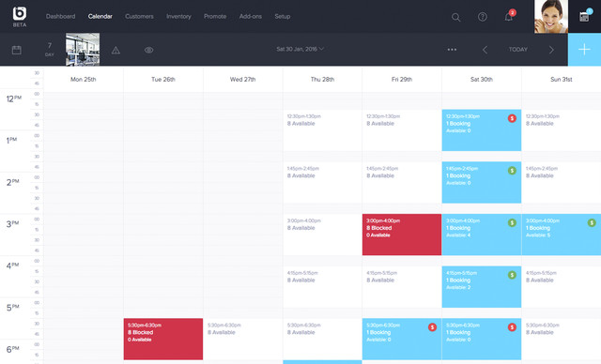Open Tue 5:30pm-6:30pm blocked session
Screen dimensions: 601x364
(x=163, y=339)
